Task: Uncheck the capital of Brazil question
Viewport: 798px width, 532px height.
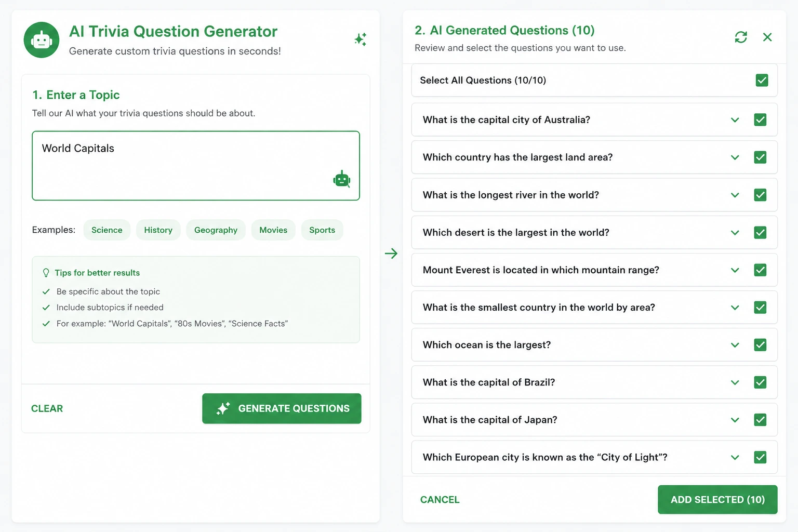Action: 760,382
